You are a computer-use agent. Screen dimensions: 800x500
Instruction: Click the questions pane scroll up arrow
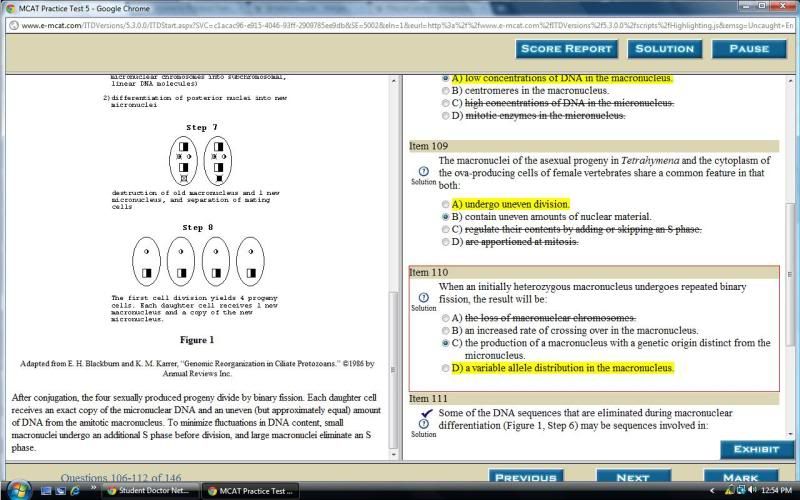click(x=790, y=81)
